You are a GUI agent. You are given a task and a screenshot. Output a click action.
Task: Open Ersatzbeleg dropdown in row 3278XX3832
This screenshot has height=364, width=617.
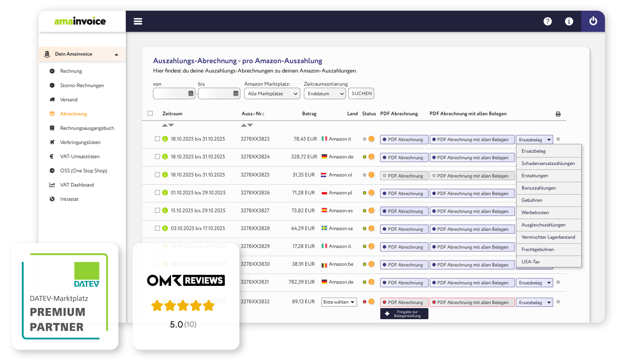(x=535, y=303)
